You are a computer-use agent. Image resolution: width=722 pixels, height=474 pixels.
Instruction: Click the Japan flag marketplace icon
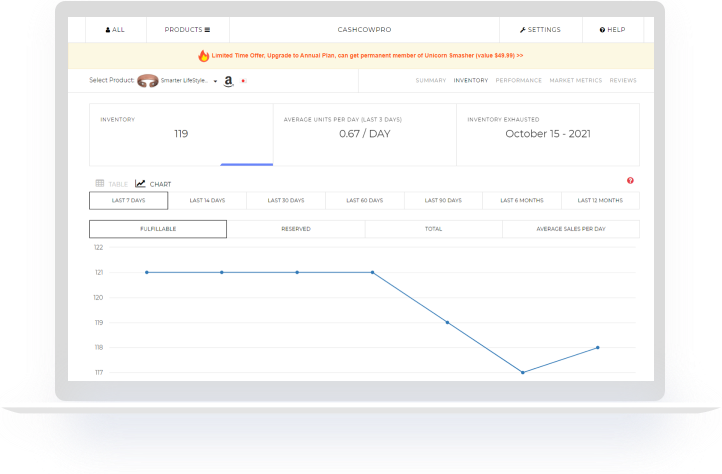(244, 81)
